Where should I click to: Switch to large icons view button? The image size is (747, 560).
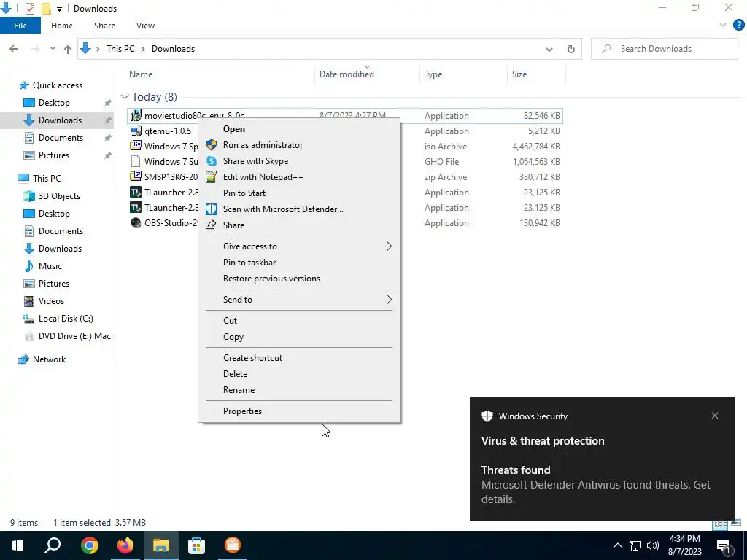(737, 524)
